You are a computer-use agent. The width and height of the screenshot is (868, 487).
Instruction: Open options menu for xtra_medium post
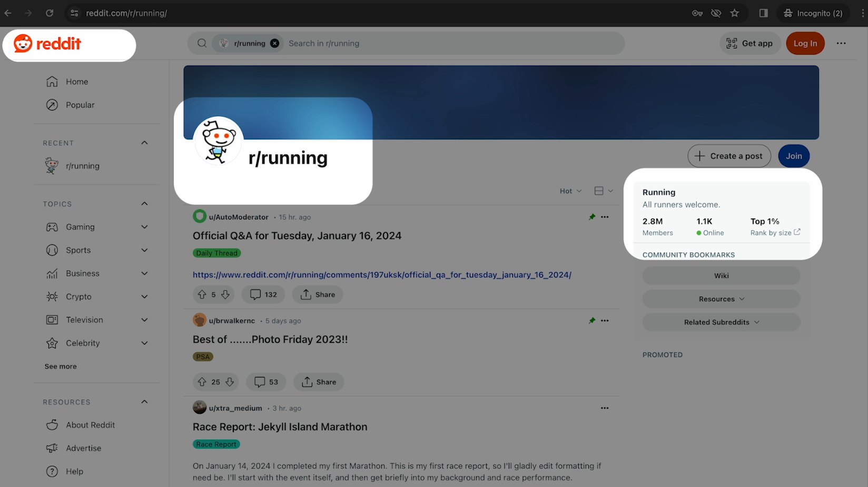(x=605, y=408)
